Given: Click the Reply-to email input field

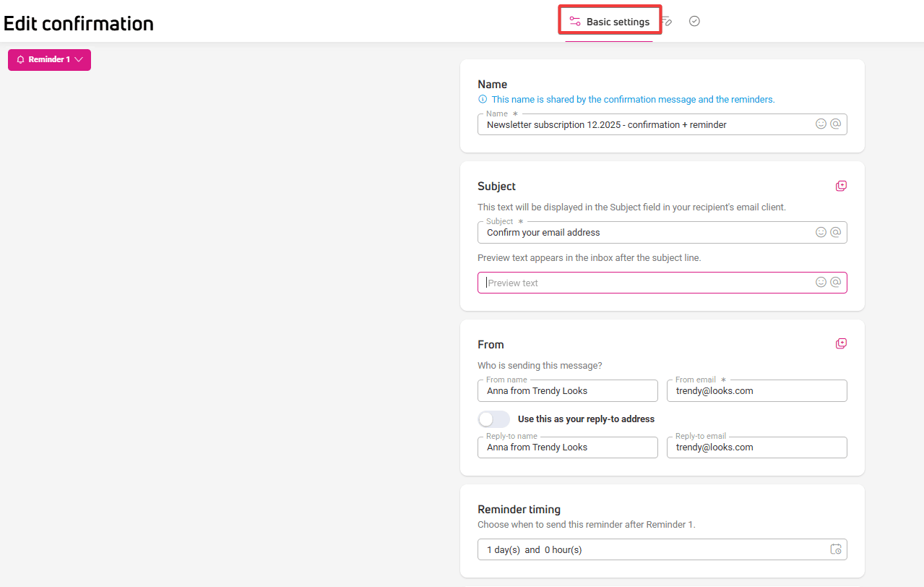Looking at the screenshot, I should pos(756,447).
